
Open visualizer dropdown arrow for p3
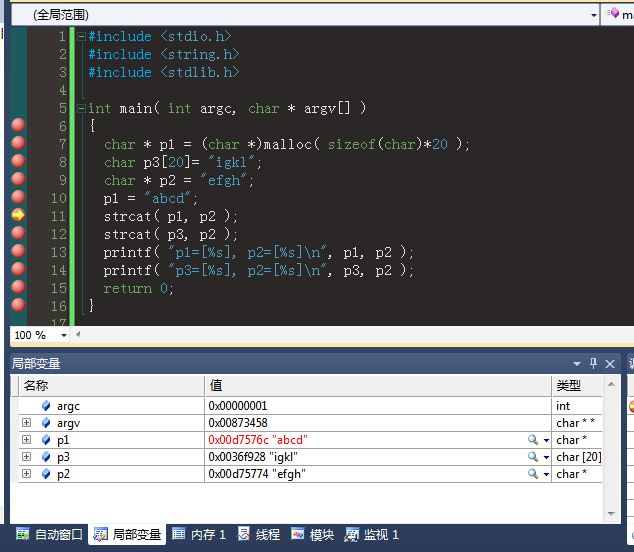[x=546, y=457]
